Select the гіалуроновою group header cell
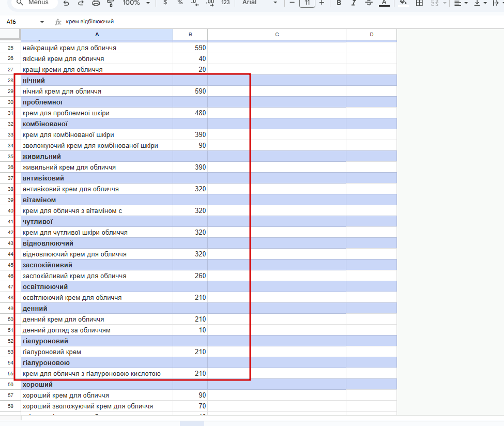The height and width of the screenshot is (426, 504). coord(97,363)
